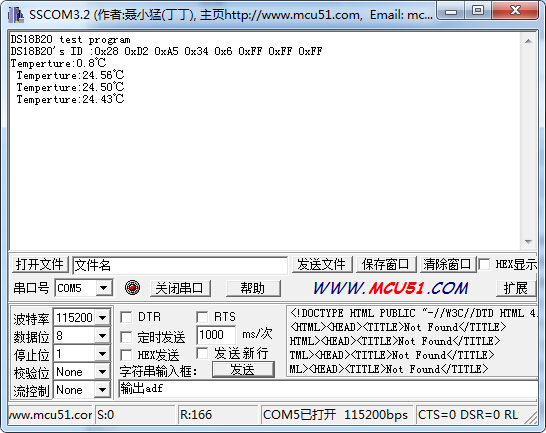The width and height of the screenshot is (546, 433).
Task: Maximize the SSCOM window
Action: pos(478,10)
